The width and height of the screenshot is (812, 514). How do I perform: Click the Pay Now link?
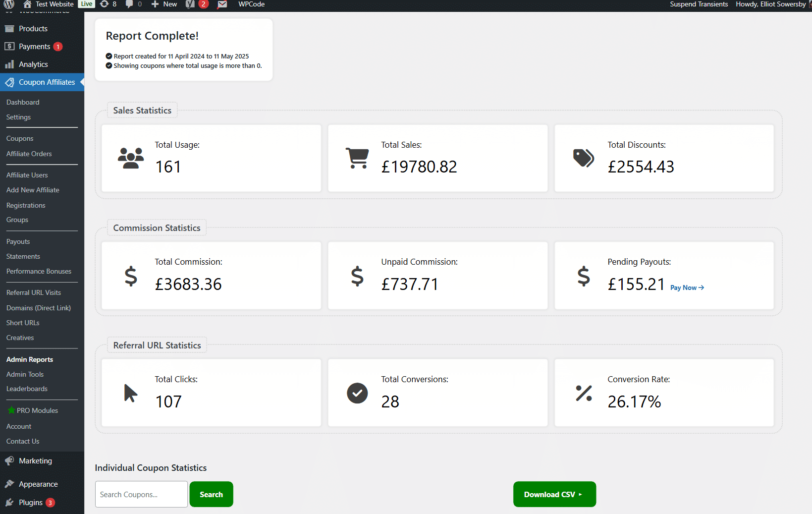(x=687, y=287)
